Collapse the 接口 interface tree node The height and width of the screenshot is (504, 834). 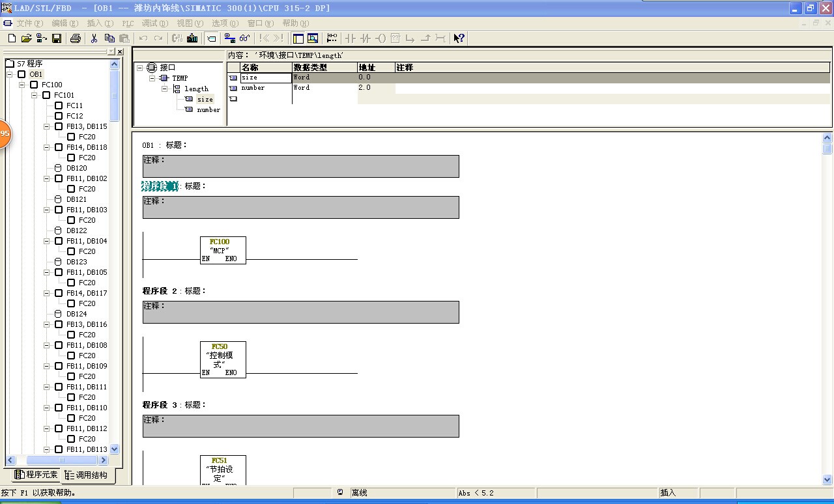pos(140,67)
